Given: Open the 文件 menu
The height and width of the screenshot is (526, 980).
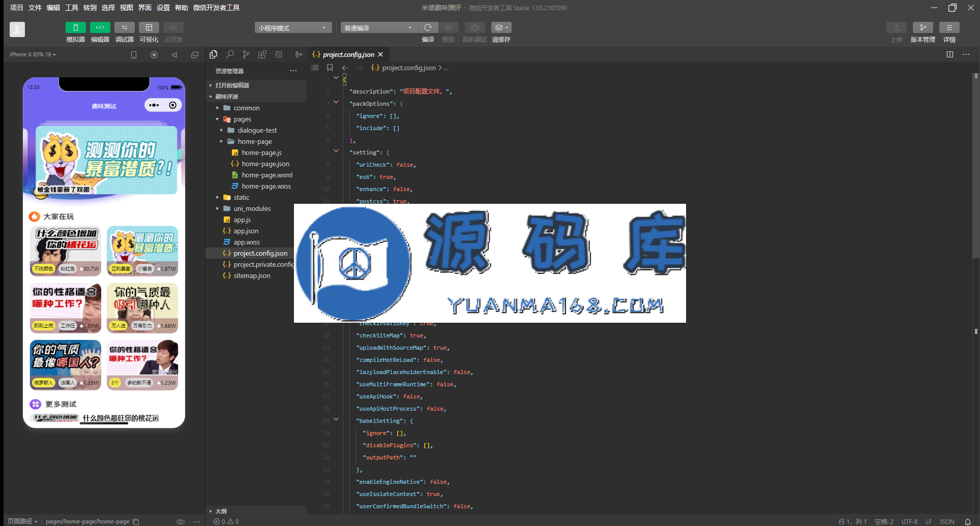Looking at the screenshot, I should [x=35, y=8].
